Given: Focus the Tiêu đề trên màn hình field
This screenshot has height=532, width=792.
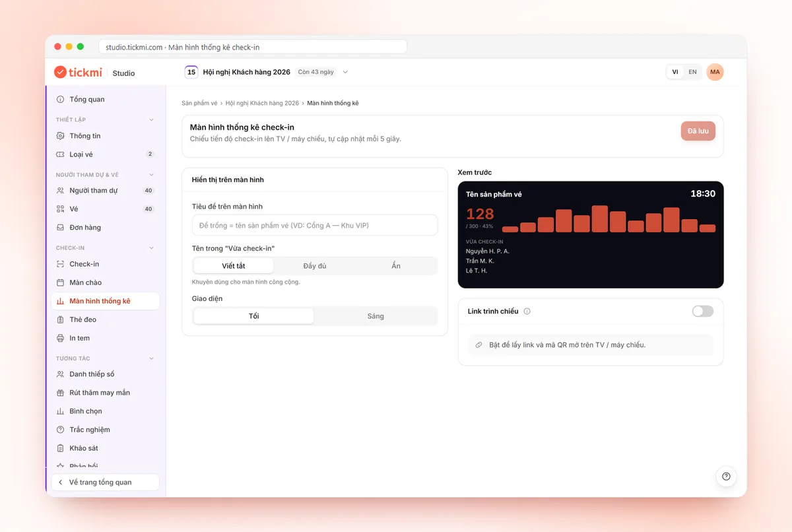Looking at the screenshot, I should tap(315, 225).
